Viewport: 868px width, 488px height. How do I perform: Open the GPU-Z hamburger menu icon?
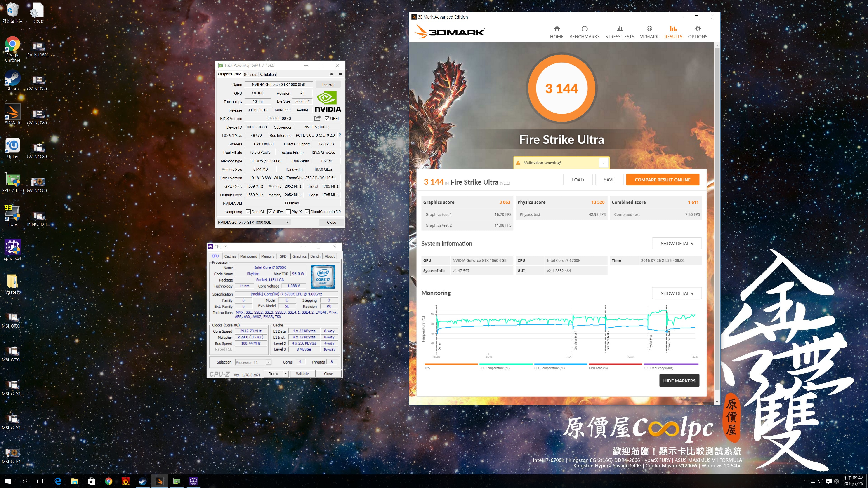(340, 74)
